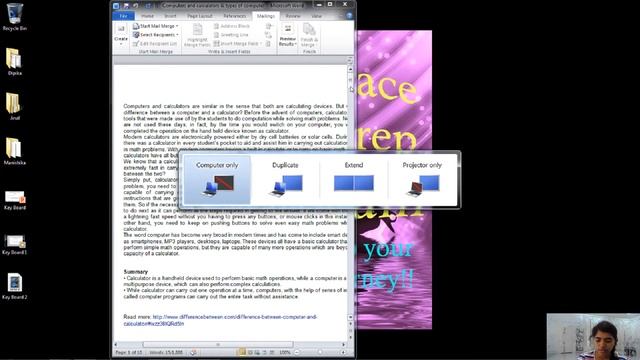The width and height of the screenshot is (640, 360).
Task: Pick the Extend display mode
Action: tap(353, 180)
